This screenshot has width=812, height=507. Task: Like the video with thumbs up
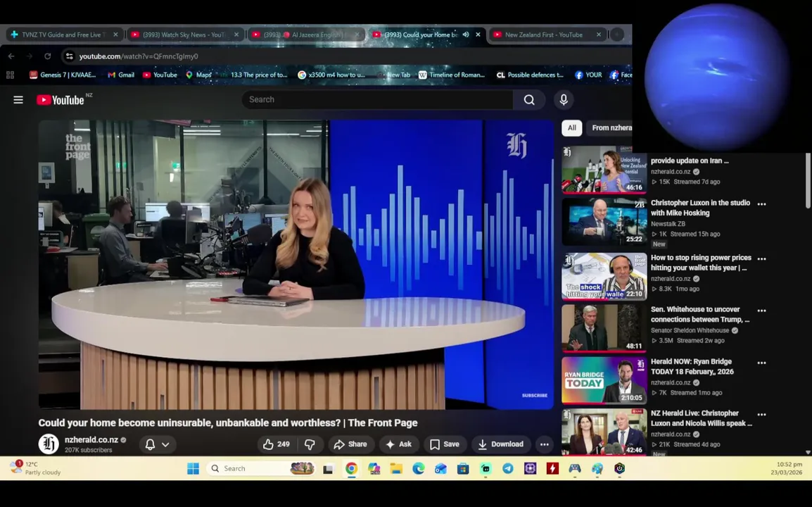pyautogui.click(x=277, y=444)
